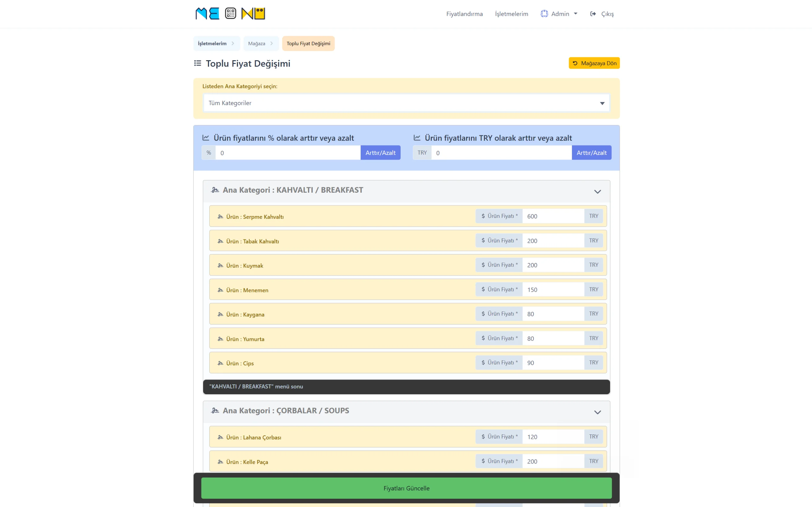Click Arttır/Azalt button for percent change
This screenshot has width=812, height=507.
point(380,152)
